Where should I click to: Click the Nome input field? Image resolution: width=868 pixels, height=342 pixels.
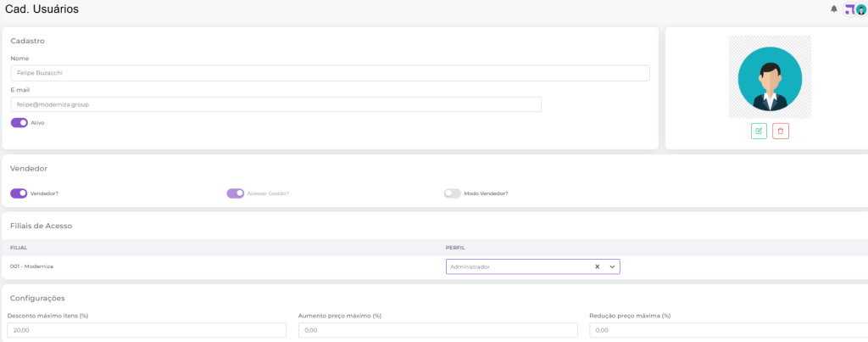(x=330, y=73)
